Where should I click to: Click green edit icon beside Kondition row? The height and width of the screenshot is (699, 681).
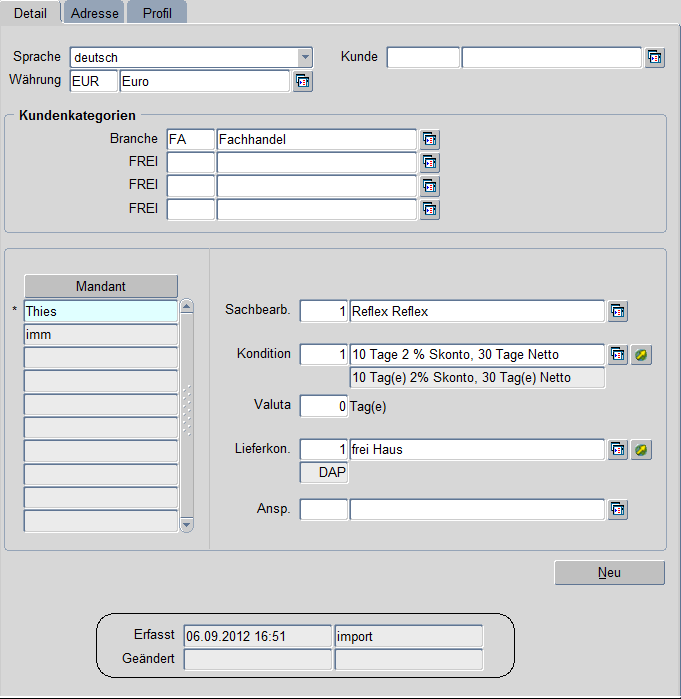[642, 355]
